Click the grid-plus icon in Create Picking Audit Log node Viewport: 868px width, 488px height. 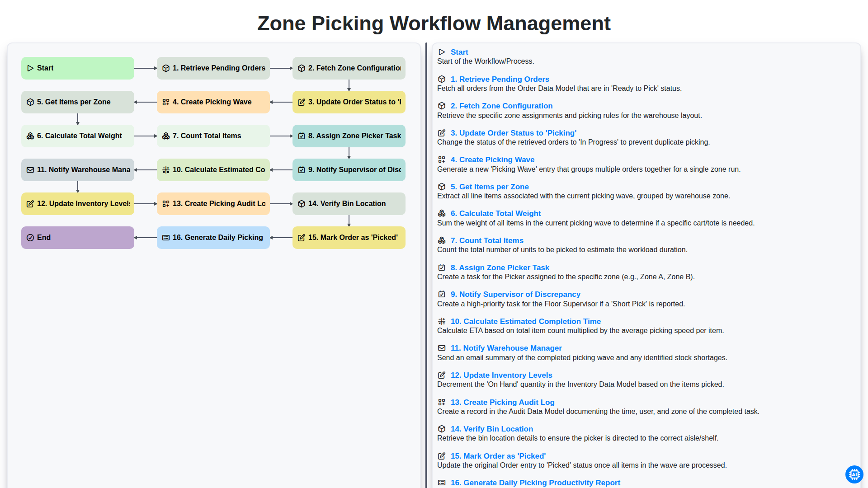pyautogui.click(x=166, y=204)
